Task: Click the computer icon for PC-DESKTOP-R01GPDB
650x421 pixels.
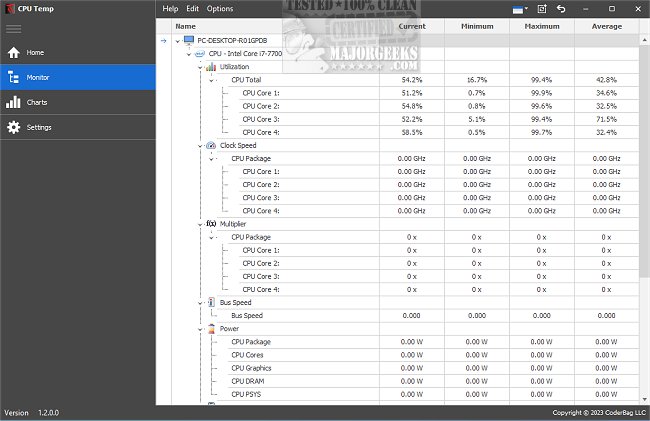Action: click(189, 40)
